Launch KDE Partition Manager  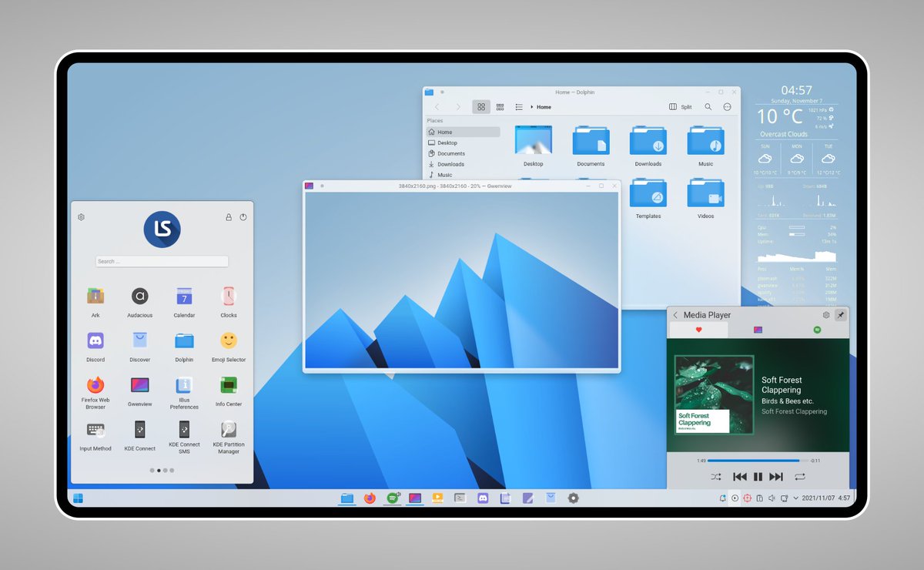(229, 437)
